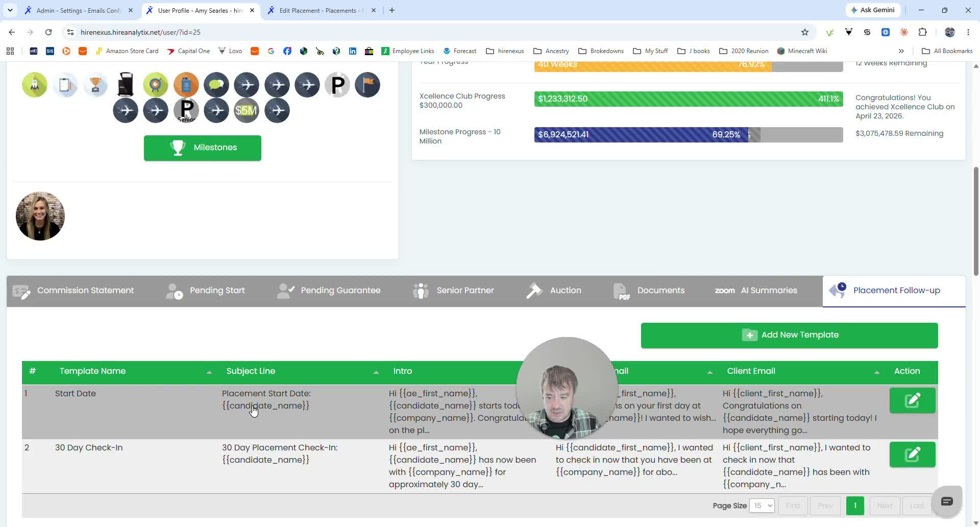The height and width of the screenshot is (527, 980).
Task: Open the chat widget bubble
Action: coord(947,501)
